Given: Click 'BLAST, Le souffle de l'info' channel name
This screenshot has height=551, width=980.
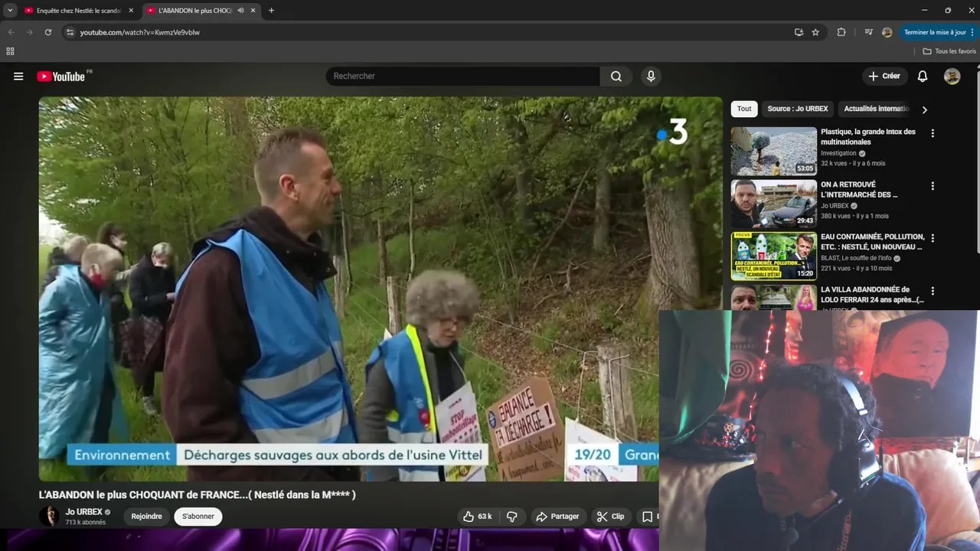Looking at the screenshot, I should point(857,258).
